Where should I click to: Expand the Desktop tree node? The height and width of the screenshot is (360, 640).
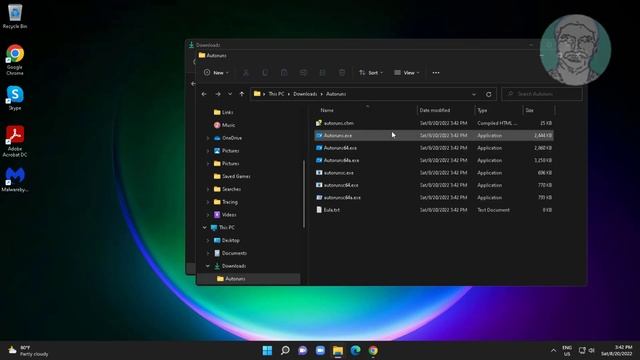208,240
